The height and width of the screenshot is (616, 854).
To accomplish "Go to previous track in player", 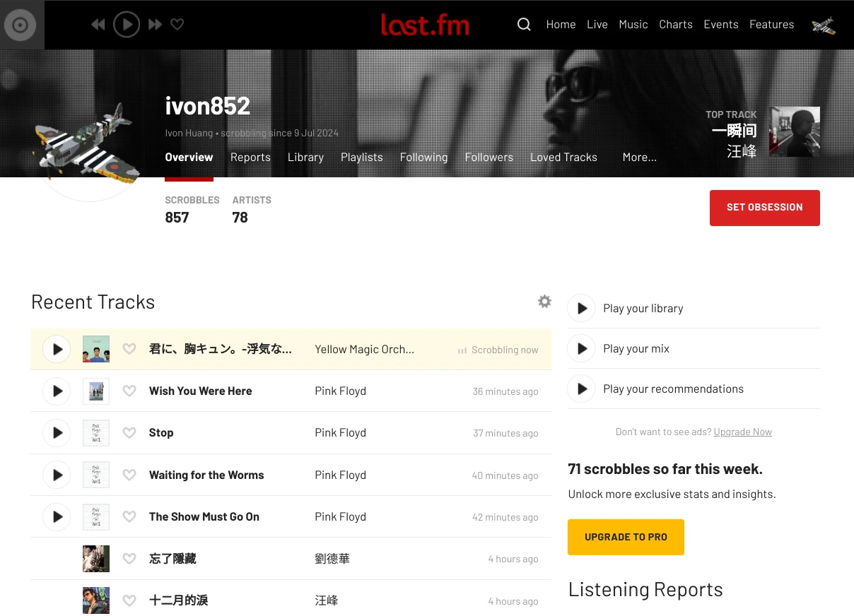I will tap(98, 25).
